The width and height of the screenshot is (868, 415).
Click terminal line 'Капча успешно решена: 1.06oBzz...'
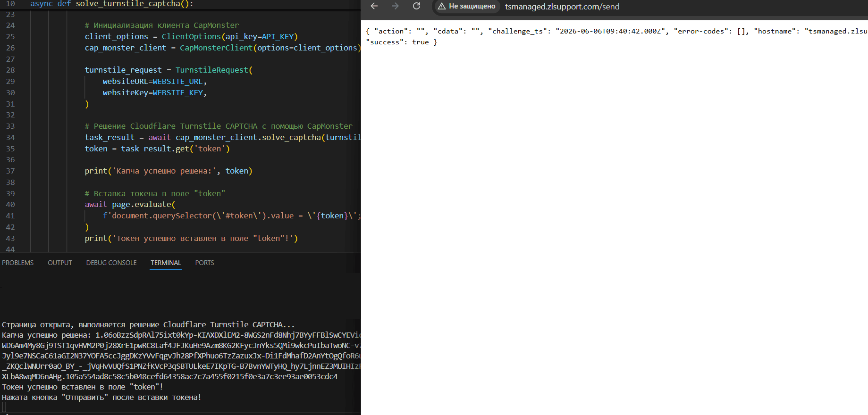pos(181,335)
